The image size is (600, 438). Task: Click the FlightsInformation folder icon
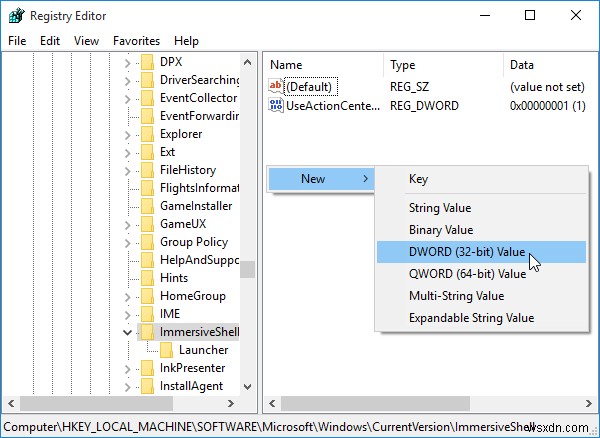pos(148,188)
